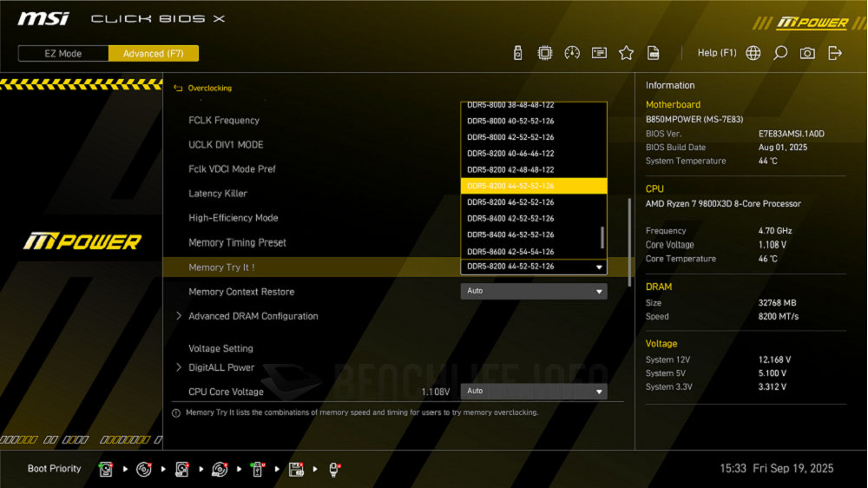Click the DRAM Speed 8200 MT/s value
Viewport: 868px width, 488px height.
pyautogui.click(x=779, y=317)
